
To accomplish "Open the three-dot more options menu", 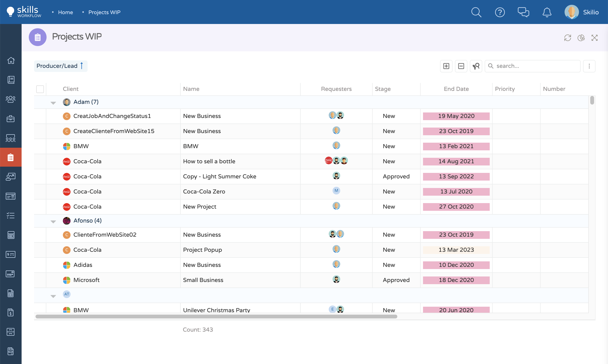I will (589, 66).
